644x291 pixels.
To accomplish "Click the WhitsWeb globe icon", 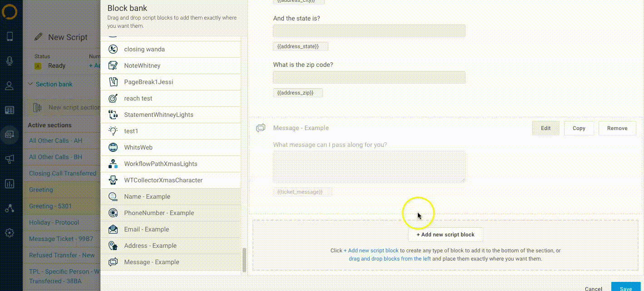I will [113, 147].
